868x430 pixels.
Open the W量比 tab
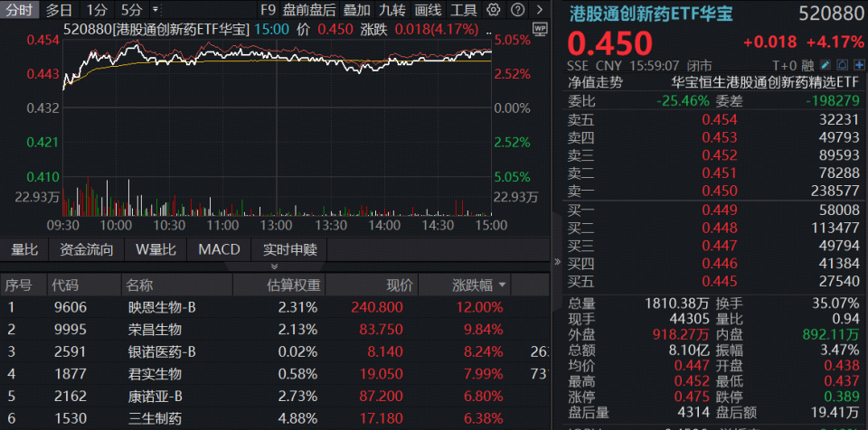click(x=156, y=249)
